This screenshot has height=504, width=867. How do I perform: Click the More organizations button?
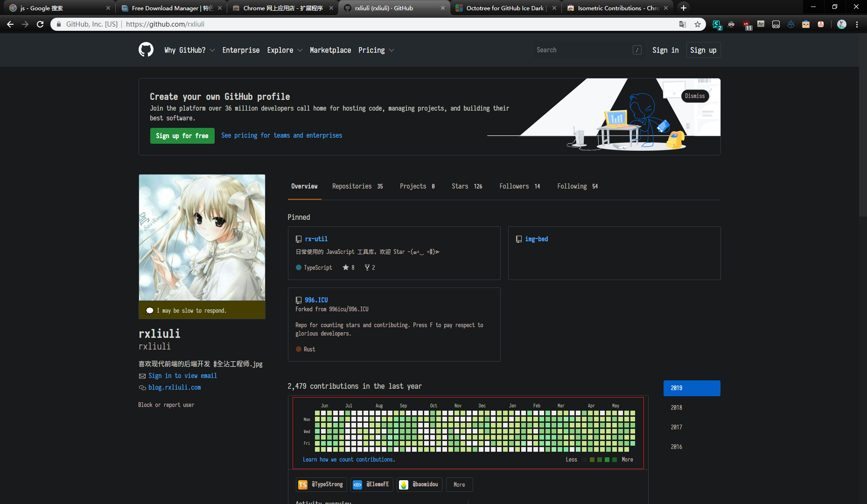(x=459, y=484)
